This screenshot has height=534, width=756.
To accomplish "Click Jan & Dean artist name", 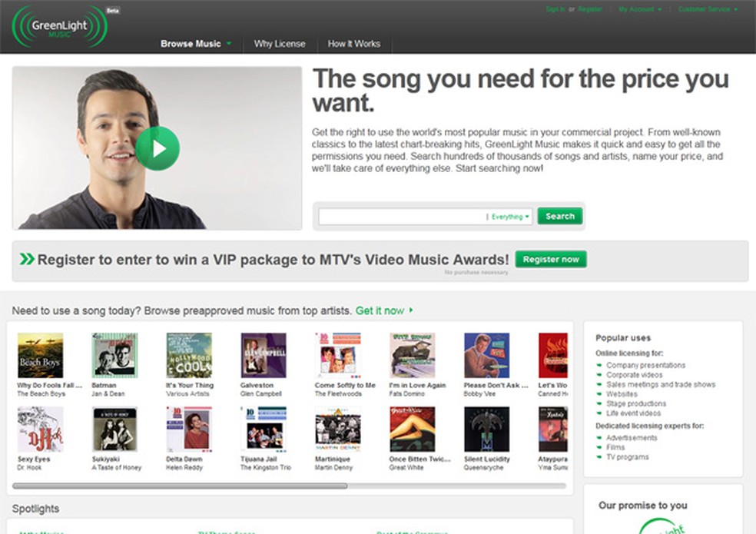I will pyautogui.click(x=108, y=393).
